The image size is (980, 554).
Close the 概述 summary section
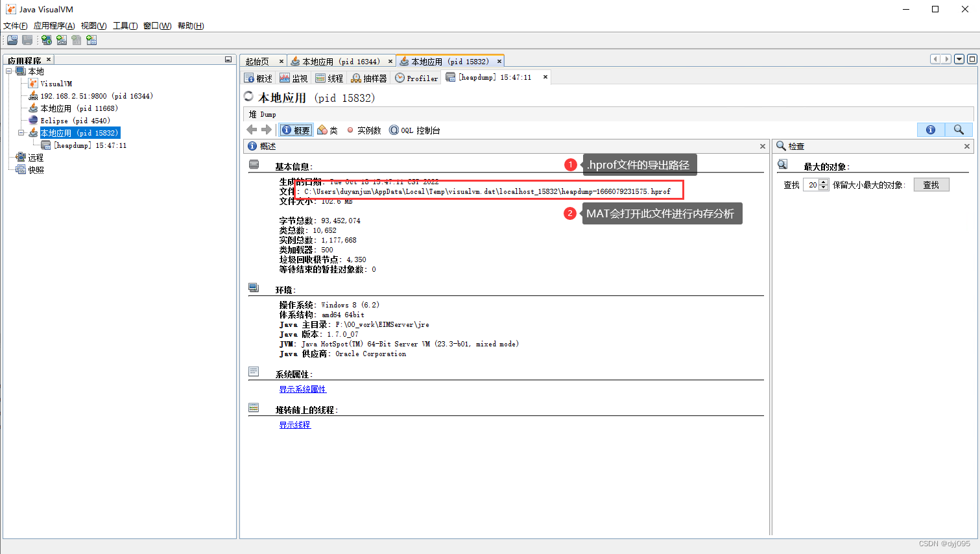(x=763, y=147)
